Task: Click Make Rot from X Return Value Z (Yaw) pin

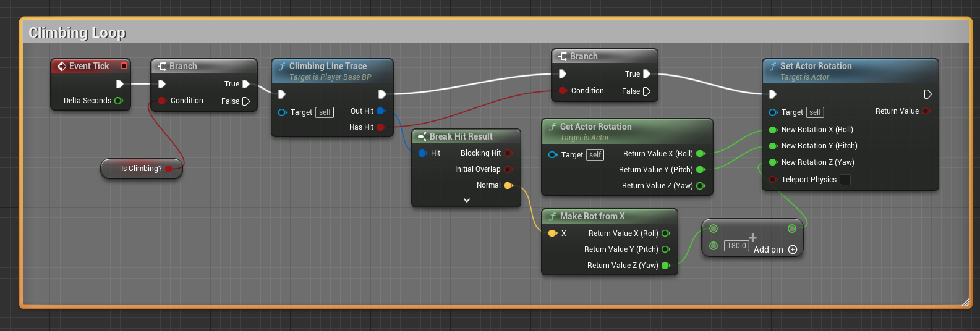Action: (666, 266)
